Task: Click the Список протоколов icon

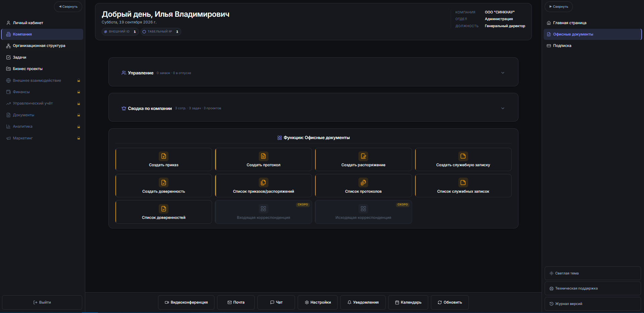Action: [363, 183]
